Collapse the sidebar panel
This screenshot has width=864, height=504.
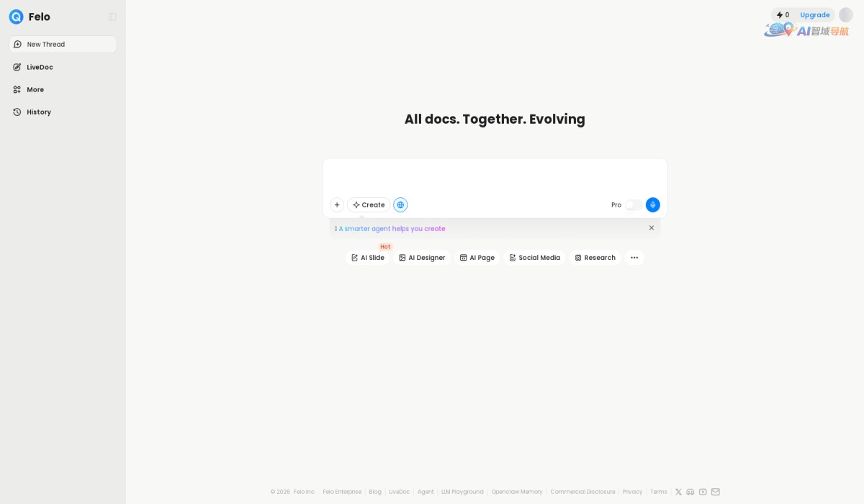pyautogui.click(x=112, y=17)
